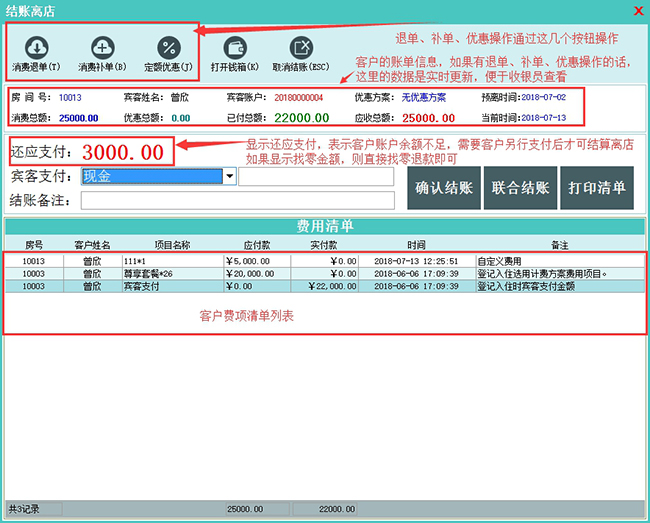Click the 消费补单(B) add-charge icon
Screen dimensions: 650x523
[103, 48]
